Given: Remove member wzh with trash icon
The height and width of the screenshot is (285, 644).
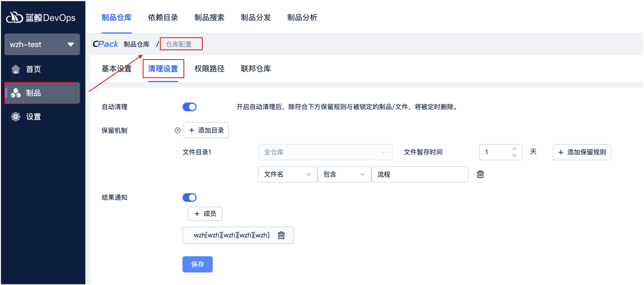Looking at the screenshot, I should coord(281,235).
